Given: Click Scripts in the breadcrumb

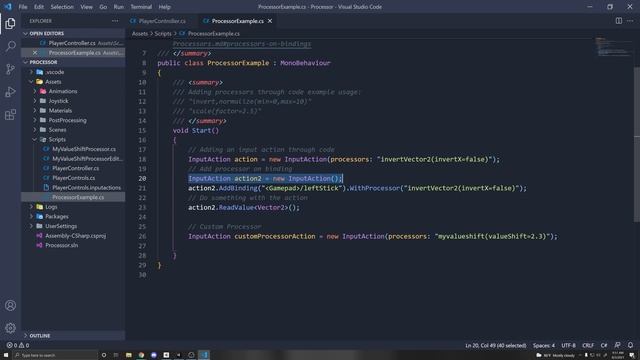Looking at the screenshot, I should point(163,34).
